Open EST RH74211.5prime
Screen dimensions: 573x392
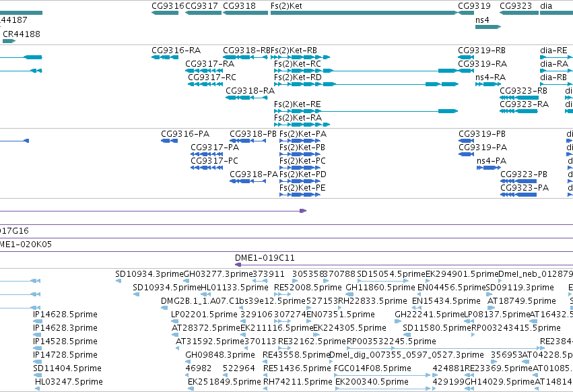(x=298, y=382)
